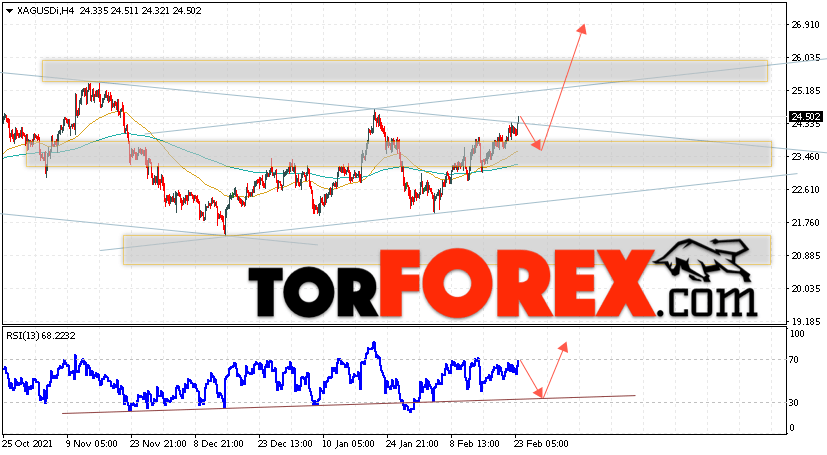Click the 8 Dec 21:00 date label
The image size is (827, 455).
point(218,444)
